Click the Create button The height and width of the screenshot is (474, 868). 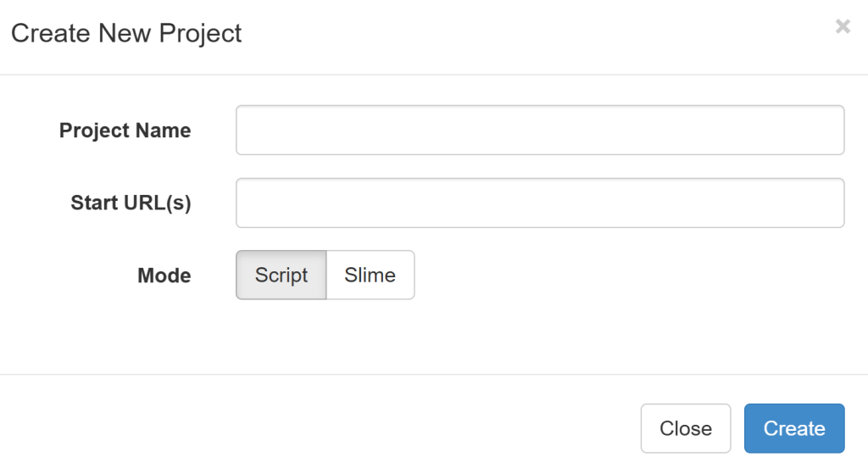794,428
